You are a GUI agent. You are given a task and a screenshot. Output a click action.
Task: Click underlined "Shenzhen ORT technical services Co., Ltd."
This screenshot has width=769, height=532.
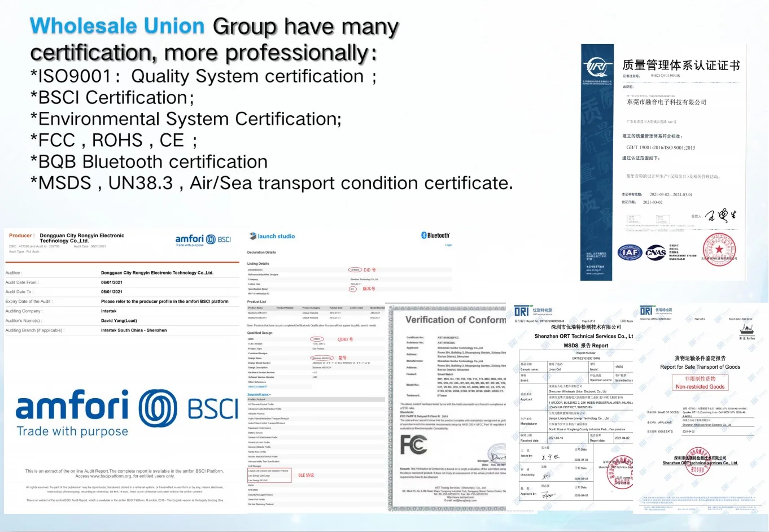pos(700,463)
